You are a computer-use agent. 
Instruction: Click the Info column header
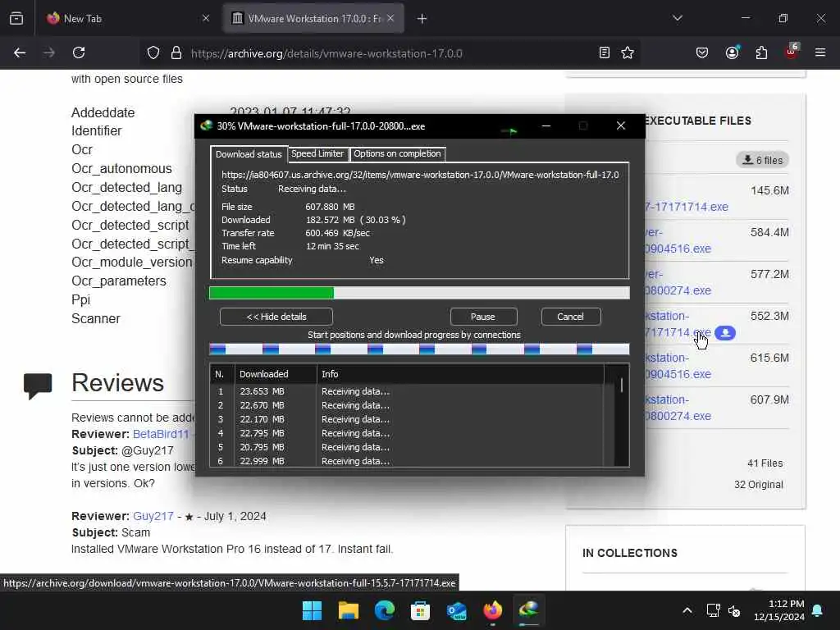(460, 374)
